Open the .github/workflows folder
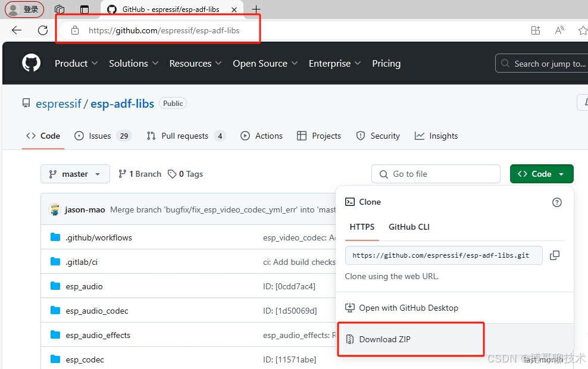The width and height of the screenshot is (588, 369). [99, 237]
